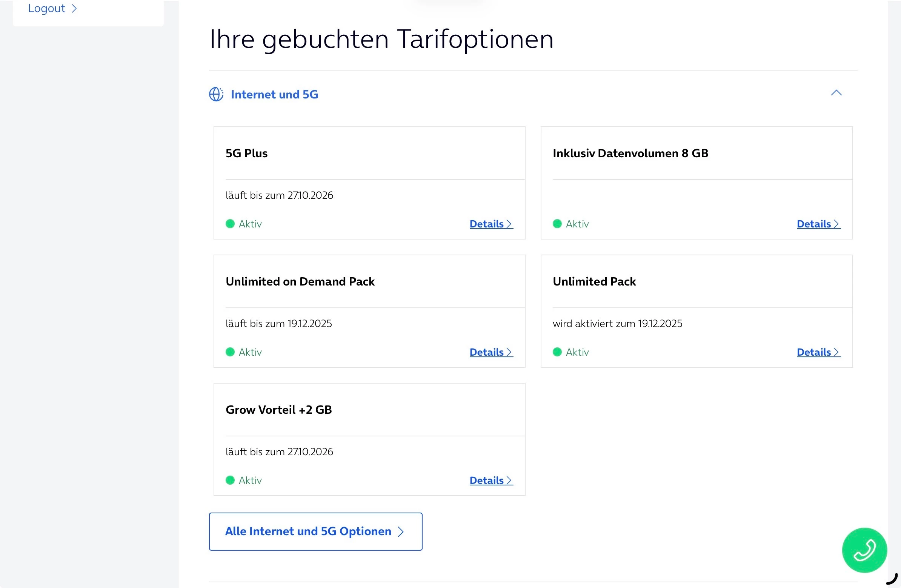Click green Aktiv status dot on 5G Plus
The width and height of the screenshot is (901, 588).
pos(230,224)
